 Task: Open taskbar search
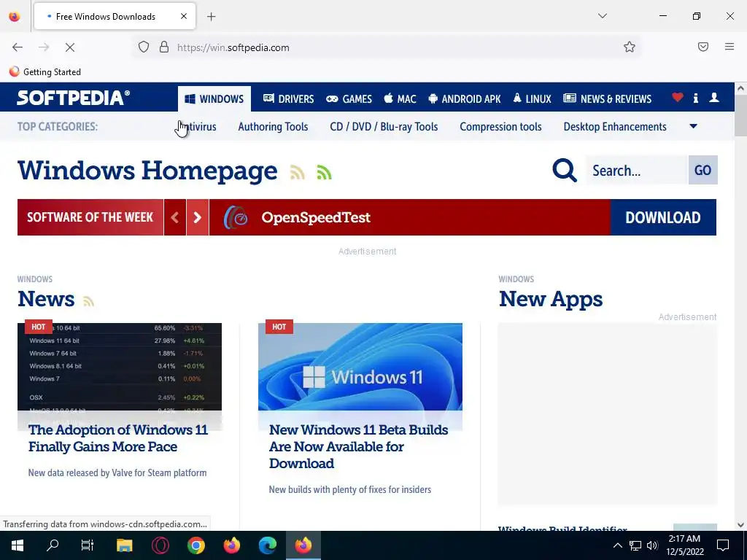pyautogui.click(x=53, y=545)
